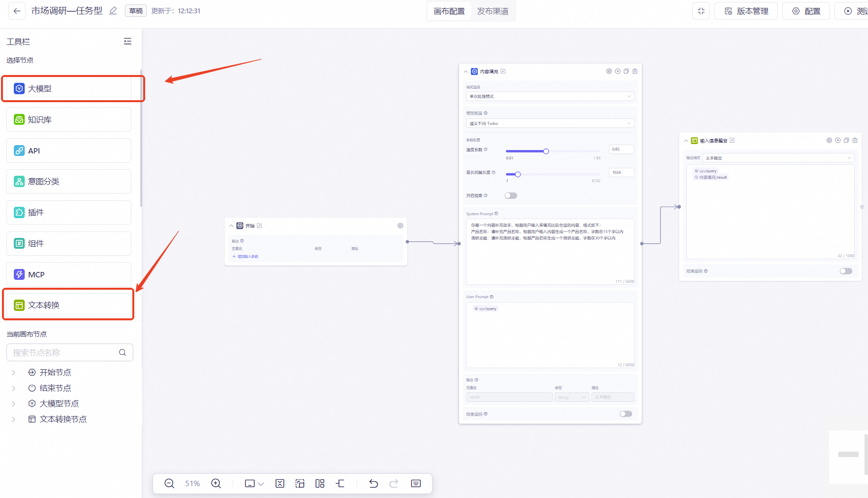Toggle the 开启搜索 switch
Image resolution: width=868 pixels, height=498 pixels.
511,196
